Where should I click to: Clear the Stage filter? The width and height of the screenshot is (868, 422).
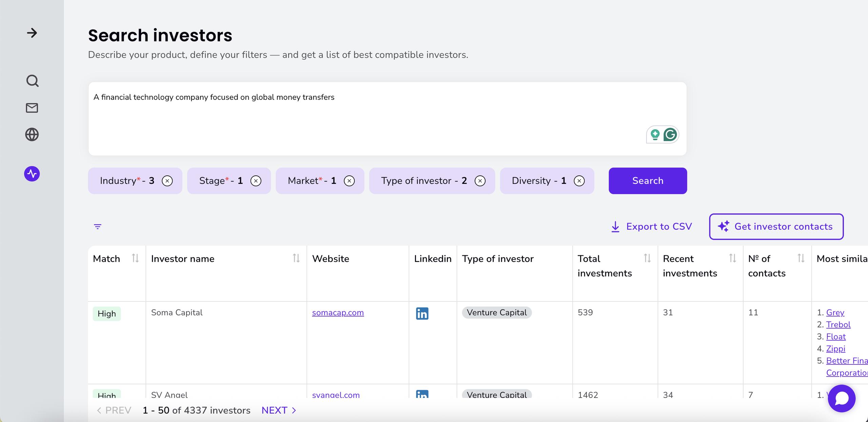click(256, 181)
